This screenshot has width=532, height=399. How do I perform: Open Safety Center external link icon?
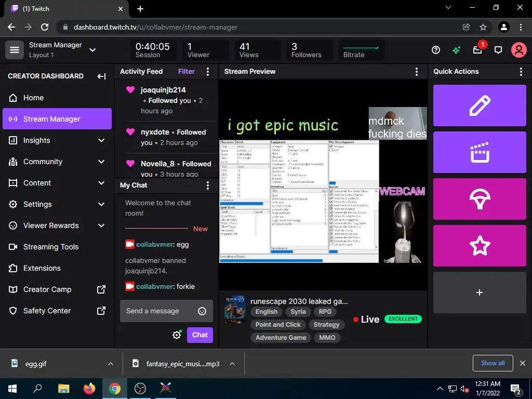coord(101,311)
